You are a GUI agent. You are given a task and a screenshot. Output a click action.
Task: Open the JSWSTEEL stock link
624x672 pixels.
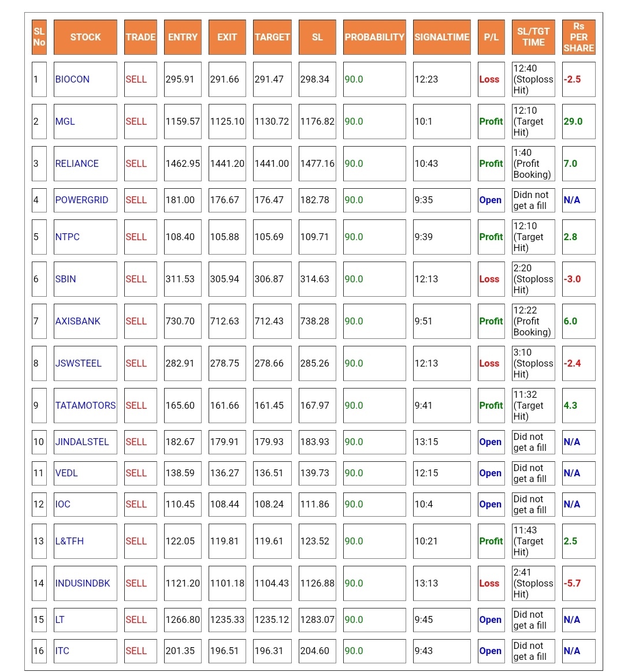pyautogui.click(x=79, y=363)
